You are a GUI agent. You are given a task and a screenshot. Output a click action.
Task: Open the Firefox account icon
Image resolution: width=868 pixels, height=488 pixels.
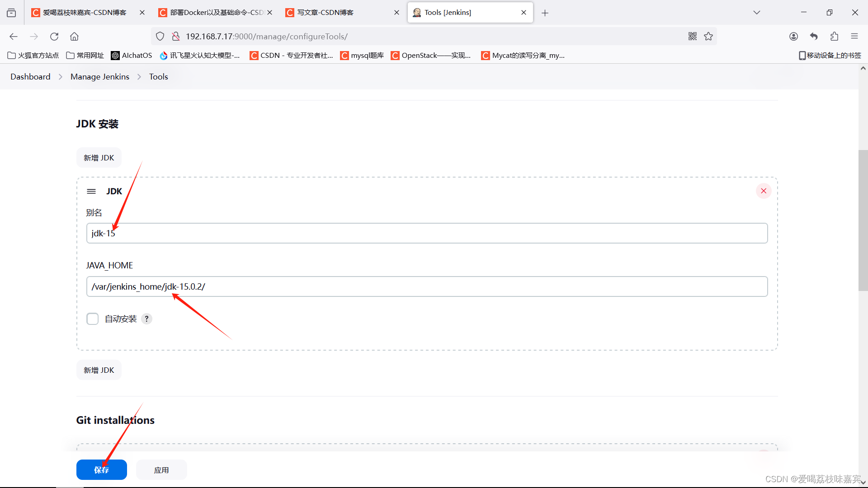coord(793,36)
